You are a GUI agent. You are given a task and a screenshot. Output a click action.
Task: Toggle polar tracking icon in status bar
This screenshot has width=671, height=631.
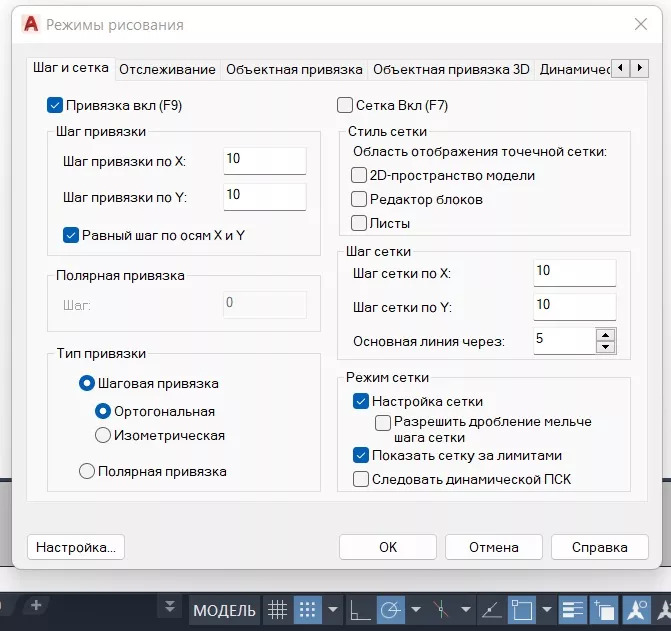(x=389, y=609)
